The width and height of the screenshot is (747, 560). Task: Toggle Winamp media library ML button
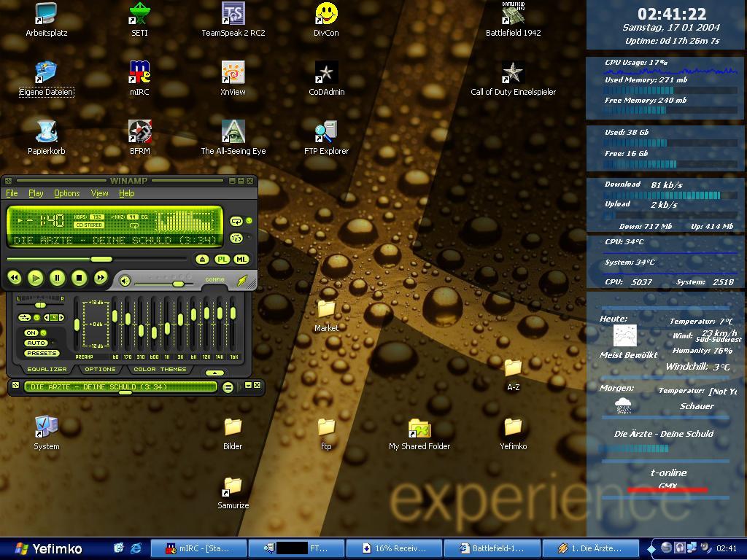click(241, 260)
